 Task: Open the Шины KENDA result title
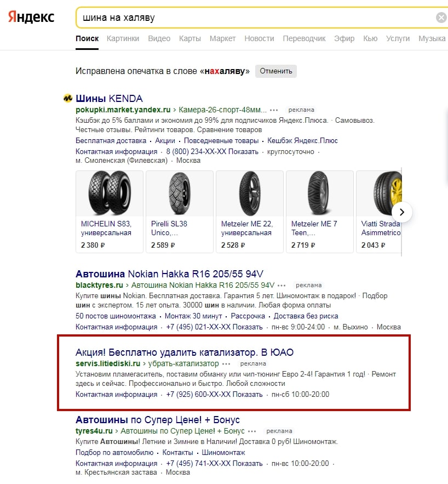pos(109,99)
